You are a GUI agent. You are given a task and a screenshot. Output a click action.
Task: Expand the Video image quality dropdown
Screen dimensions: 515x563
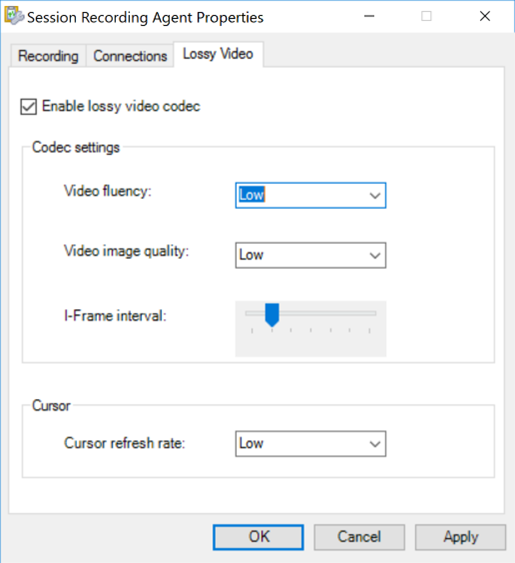[x=311, y=255]
